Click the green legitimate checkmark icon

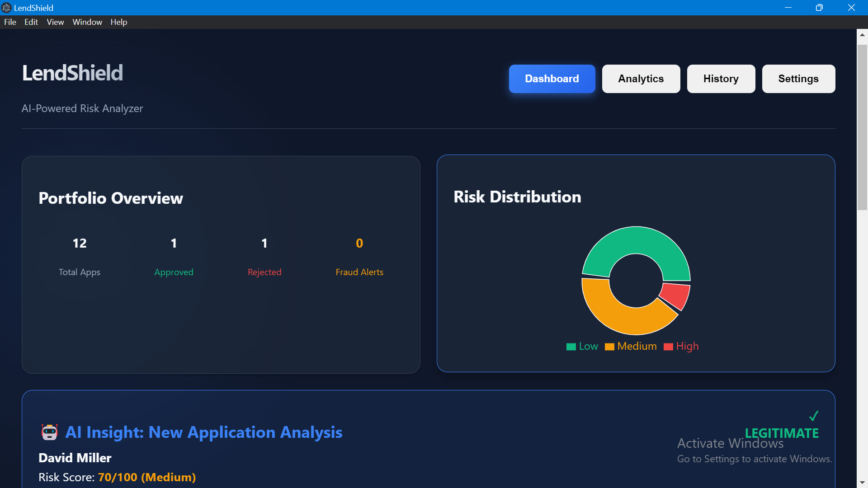pyautogui.click(x=814, y=416)
